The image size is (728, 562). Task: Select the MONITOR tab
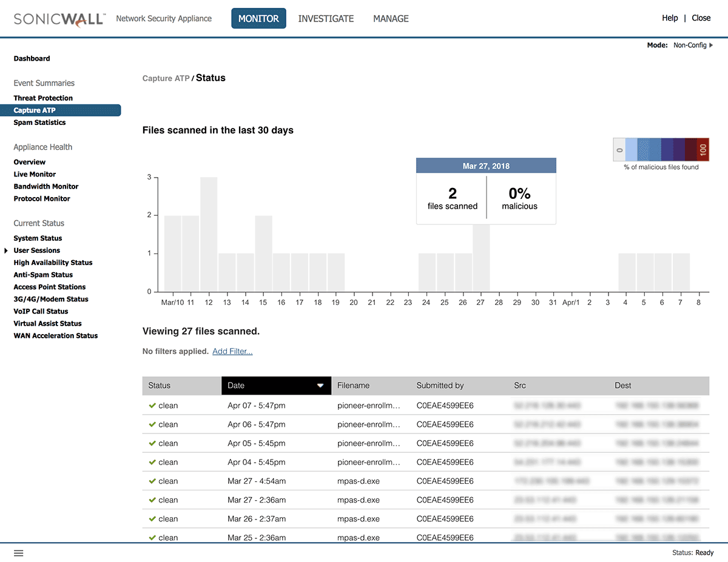[258, 19]
